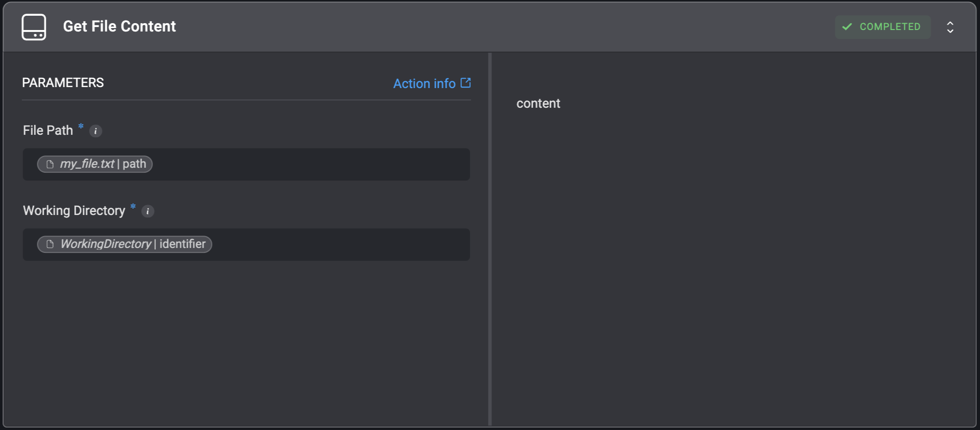Focus the empty area of the Working Directory input
The height and width of the screenshot is (430, 980).
[339, 245]
